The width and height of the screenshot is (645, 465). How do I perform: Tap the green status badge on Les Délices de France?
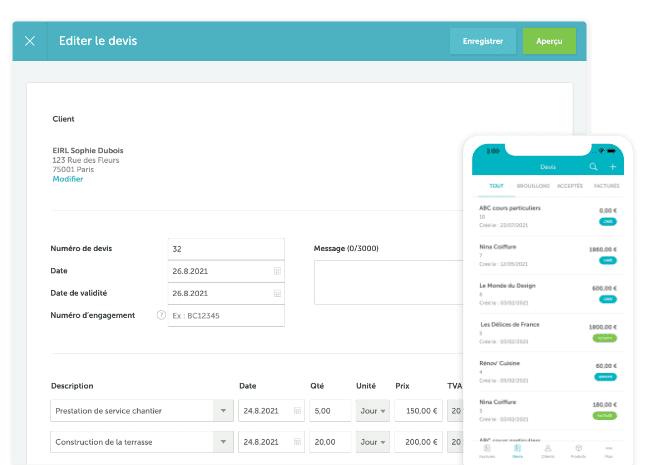[605, 338]
